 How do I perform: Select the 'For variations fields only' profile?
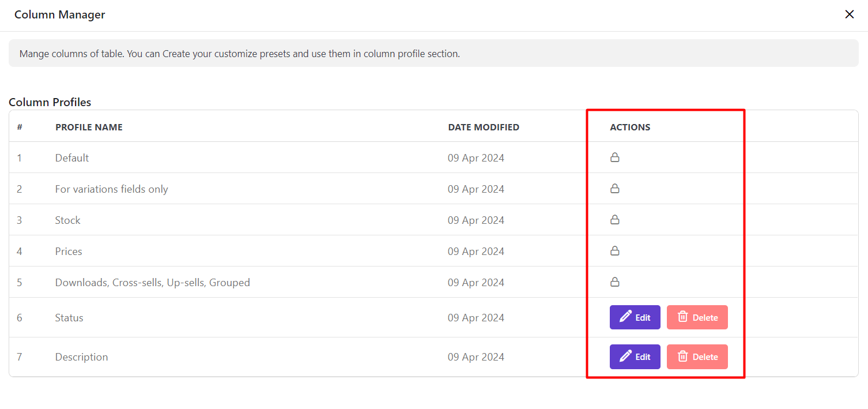pyautogui.click(x=111, y=189)
